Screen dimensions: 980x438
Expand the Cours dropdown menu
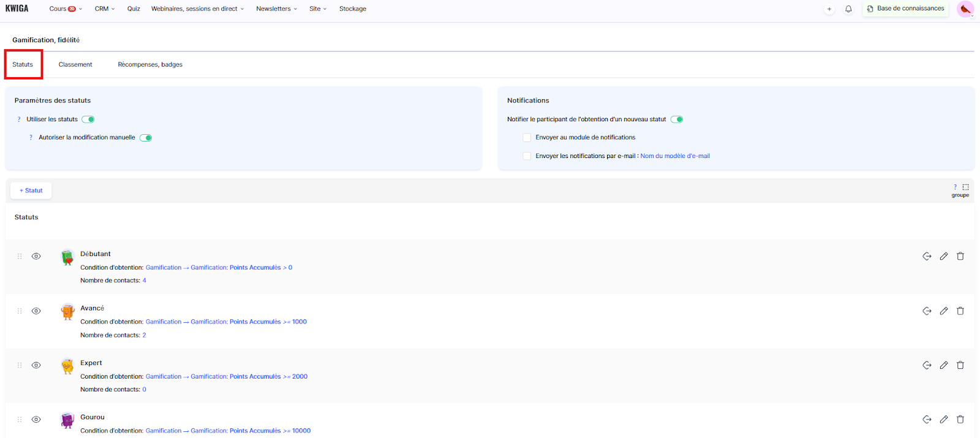(x=65, y=9)
